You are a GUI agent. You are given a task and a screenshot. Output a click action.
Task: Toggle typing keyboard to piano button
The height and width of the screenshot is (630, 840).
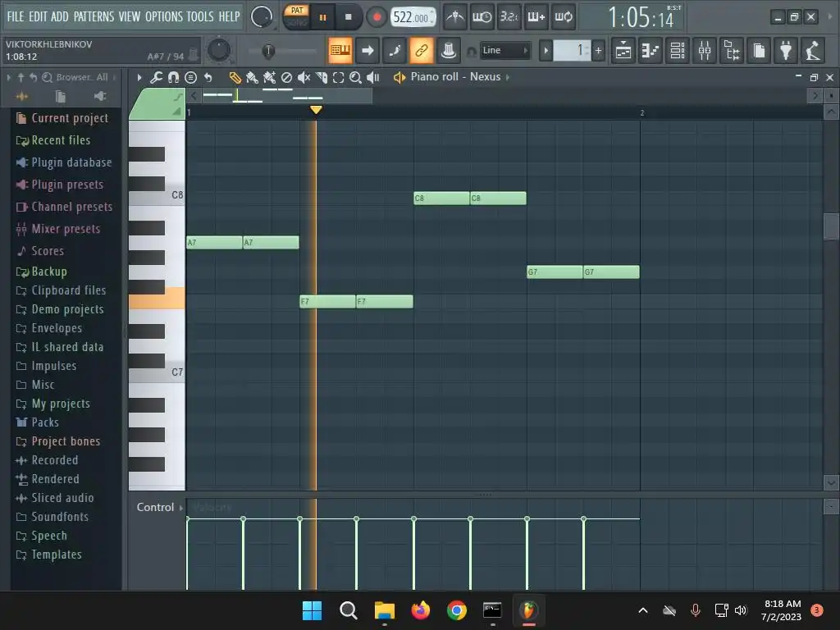pos(340,50)
